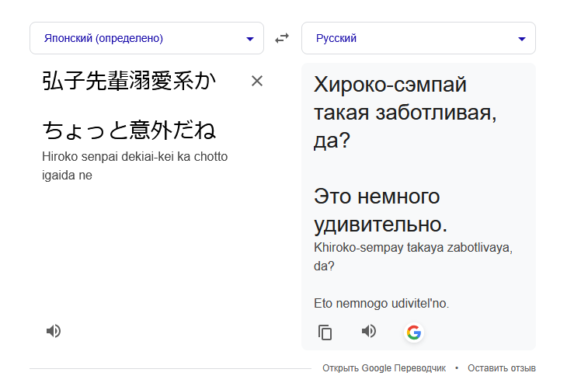The height and width of the screenshot is (383, 588).
Task: Listen to the Japanese source text
Action: tap(53, 331)
